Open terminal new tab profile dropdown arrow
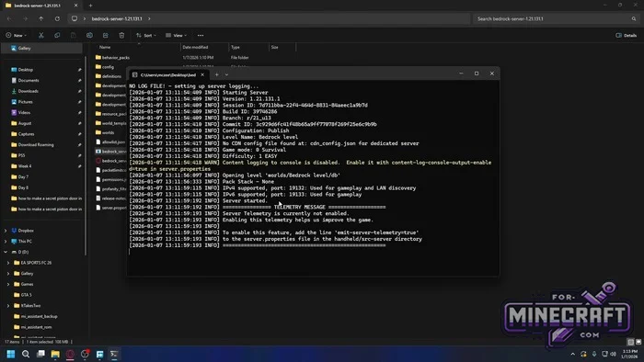This screenshot has width=644, height=362. (226, 74)
